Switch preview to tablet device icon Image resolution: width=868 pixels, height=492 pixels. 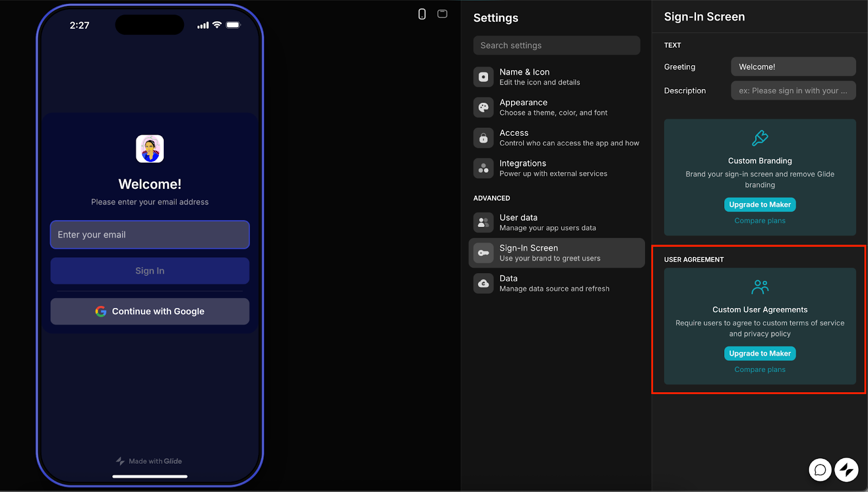(x=442, y=14)
